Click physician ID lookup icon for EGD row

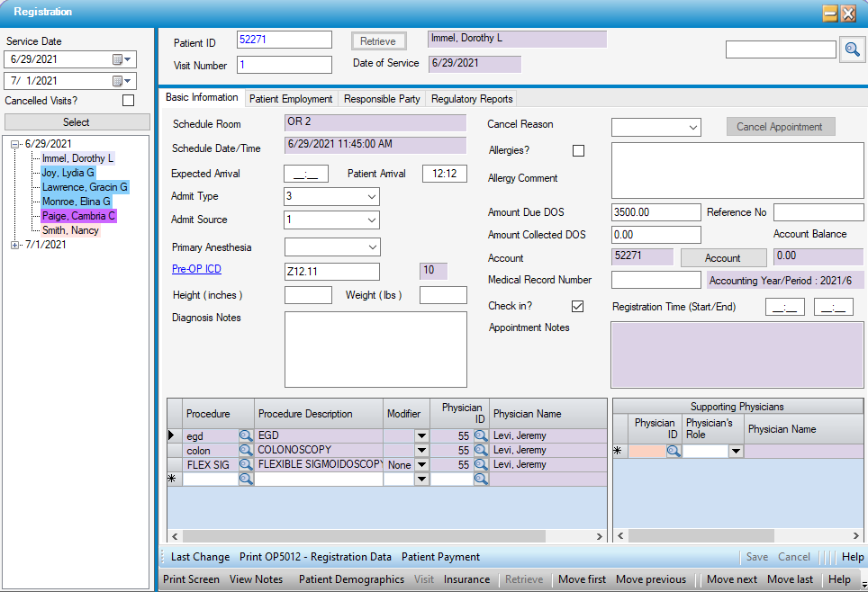click(x=481, y=435)
